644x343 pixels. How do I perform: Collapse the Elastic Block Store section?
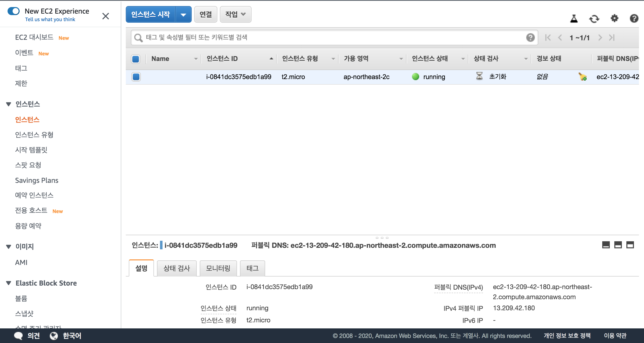pyautogui.click(x=9, y=283)
